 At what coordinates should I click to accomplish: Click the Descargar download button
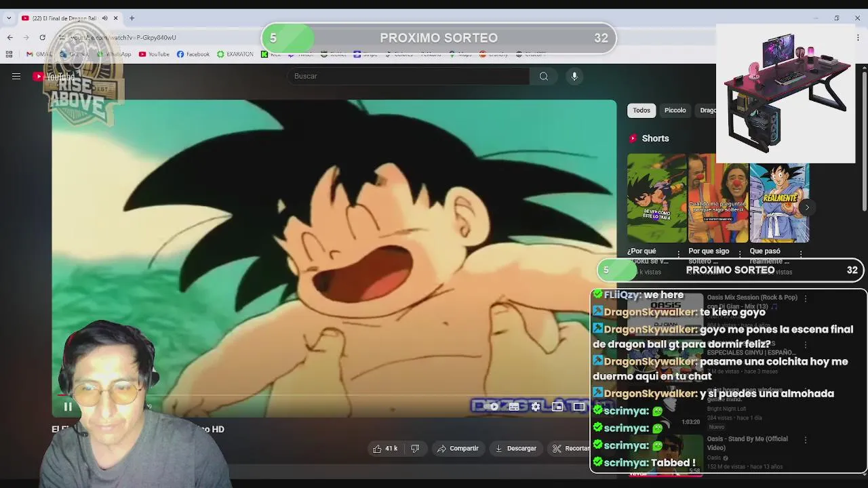[516, 448]
